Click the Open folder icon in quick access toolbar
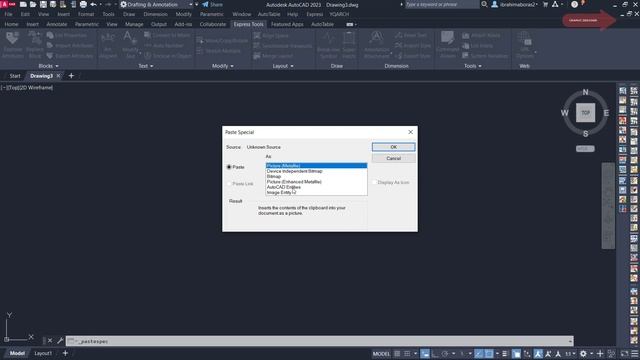Screen dimensions: 640x360 tap(33, 4)
